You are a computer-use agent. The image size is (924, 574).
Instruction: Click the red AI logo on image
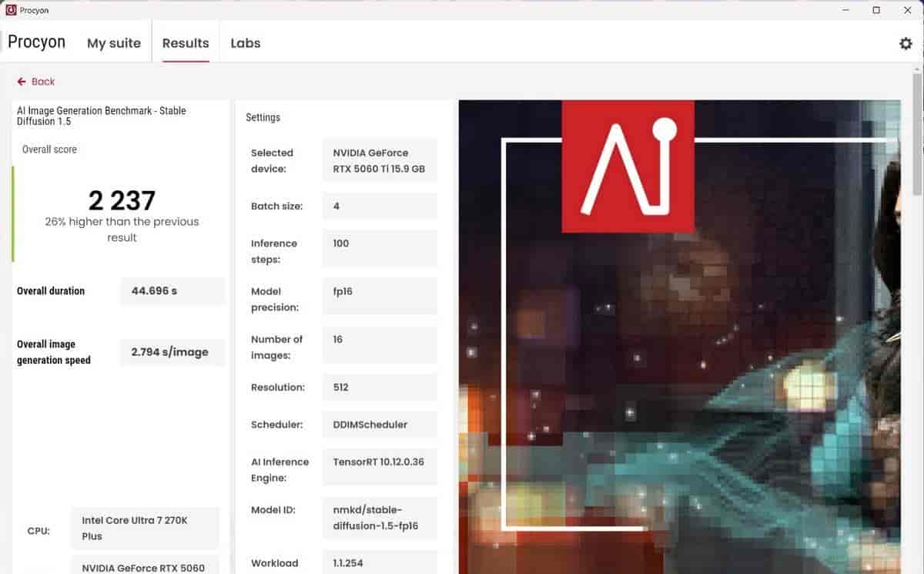[628, 166]
